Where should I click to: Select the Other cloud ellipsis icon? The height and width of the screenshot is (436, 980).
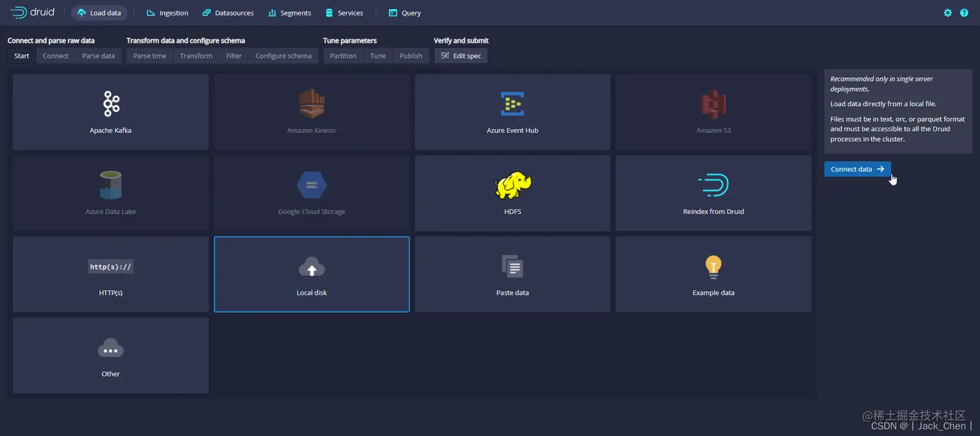tap(111, 349)
